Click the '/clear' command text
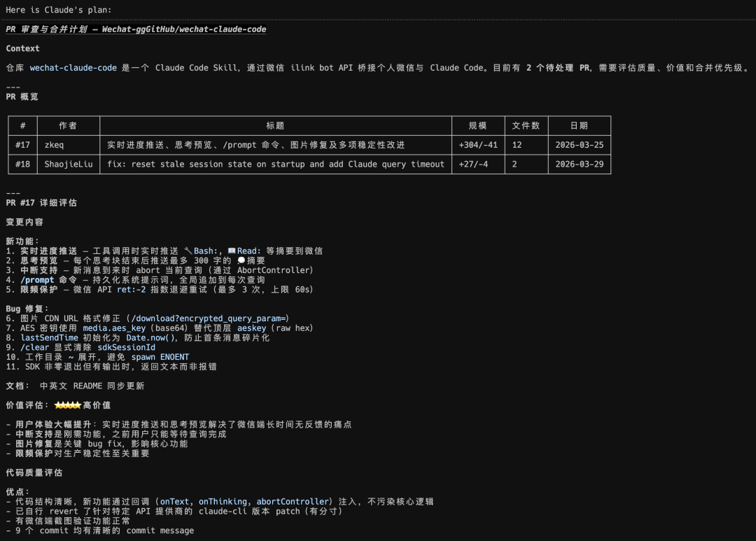This screenshot has height=541, width=756. pos(35,347)
